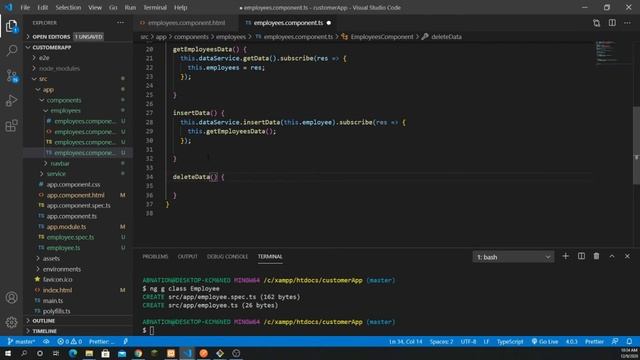Switch to the Debug Console tab
Image resolution: width=640 pixels, height=360 pixels.
(x=227, y=256)
